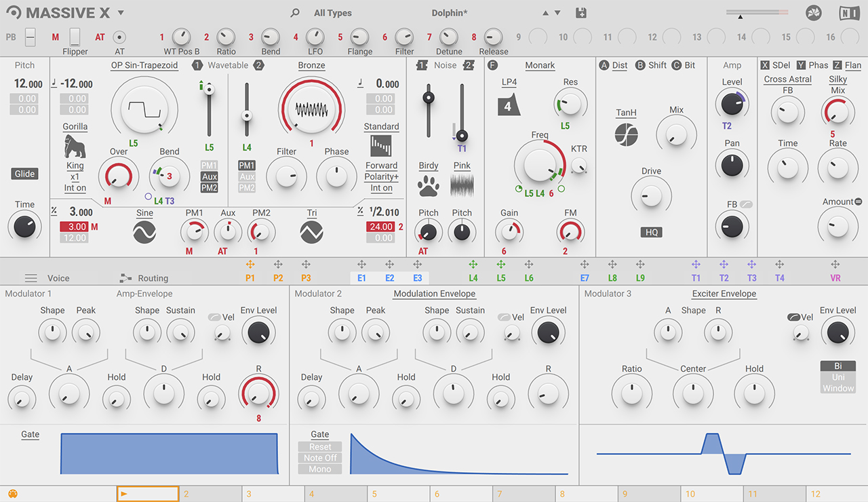Screen dimensions: 868x502
Task: Click the 24.00 ratio value field
Action: pos(381,227)
